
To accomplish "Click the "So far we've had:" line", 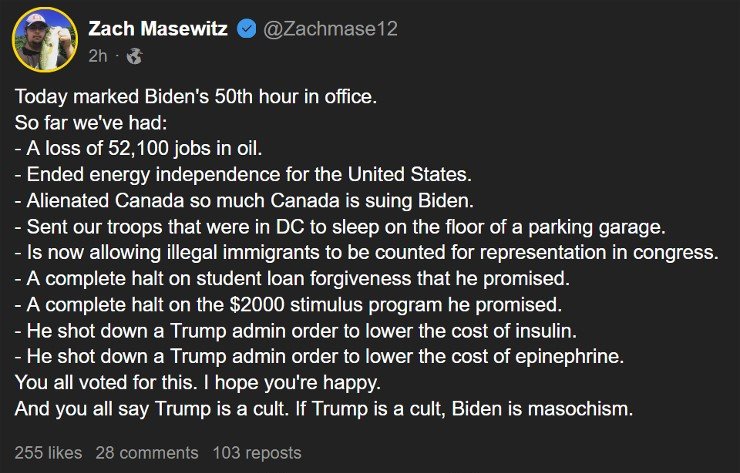I will pos(91,123).
